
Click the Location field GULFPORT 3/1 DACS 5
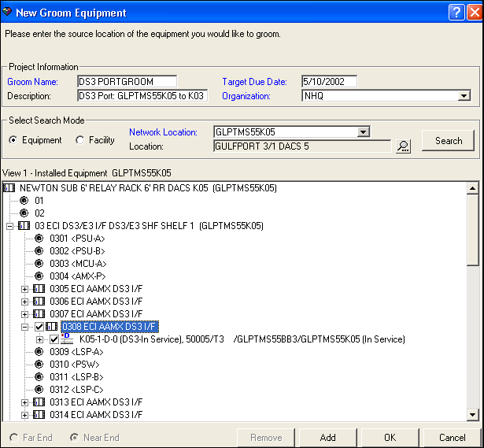302,146
